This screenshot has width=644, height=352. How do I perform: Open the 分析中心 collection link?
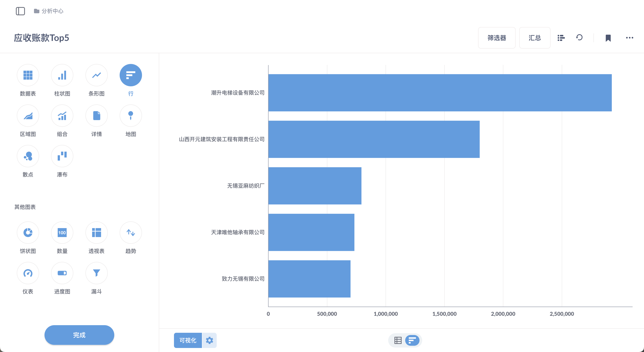52,11
